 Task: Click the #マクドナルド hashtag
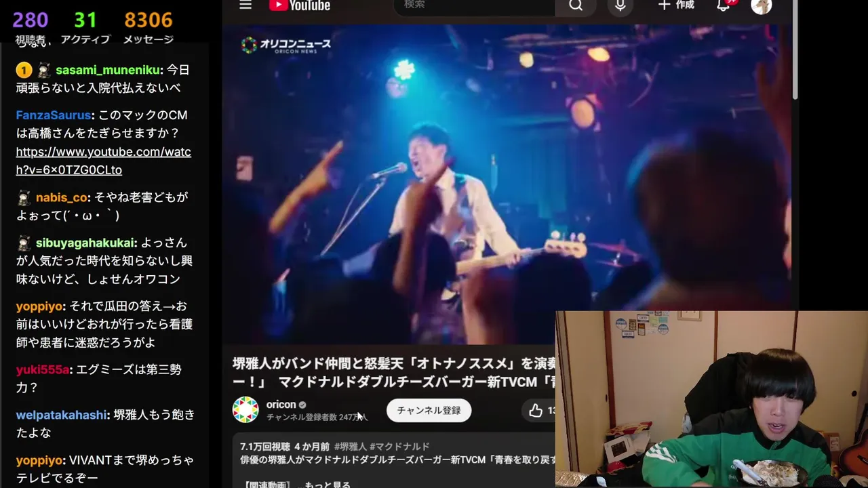click(399, 447)
